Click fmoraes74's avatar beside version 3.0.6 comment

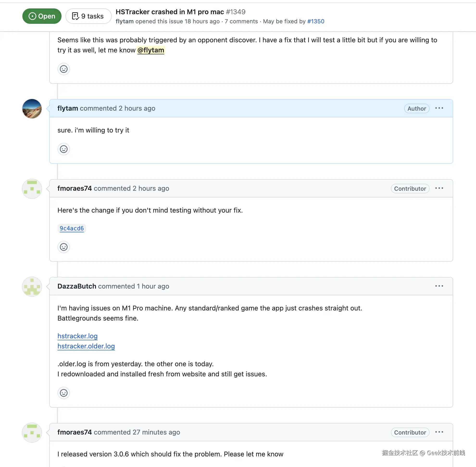32,433
